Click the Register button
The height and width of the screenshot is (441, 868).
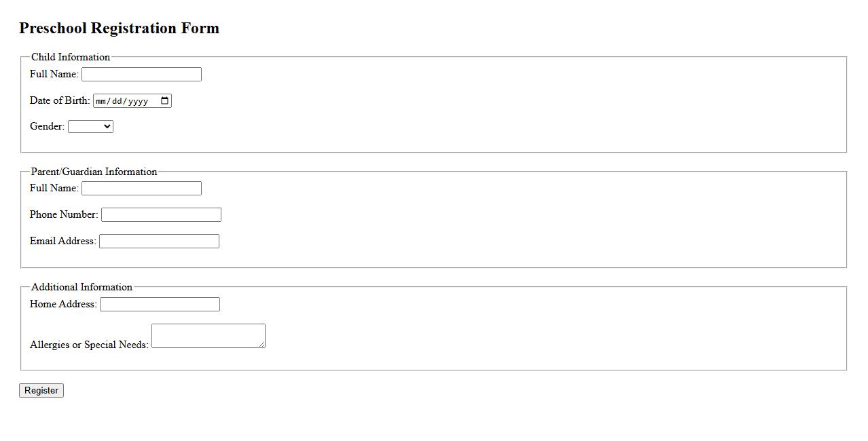point(41,391)
